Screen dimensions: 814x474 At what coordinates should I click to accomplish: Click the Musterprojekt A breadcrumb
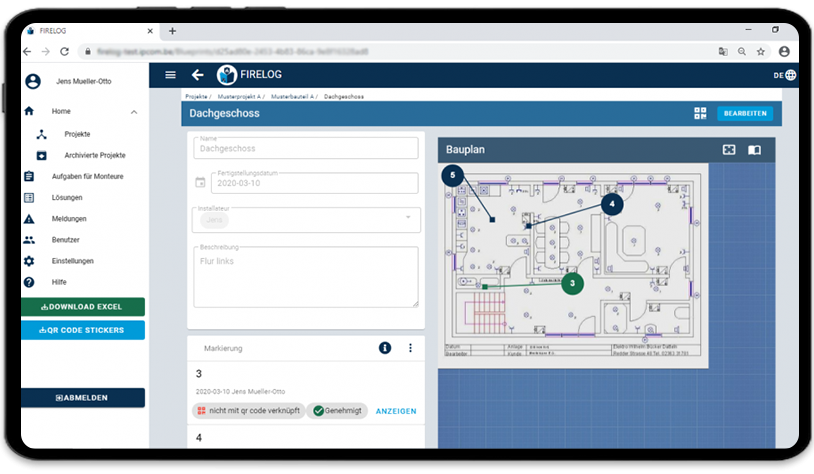pos(239,97)
